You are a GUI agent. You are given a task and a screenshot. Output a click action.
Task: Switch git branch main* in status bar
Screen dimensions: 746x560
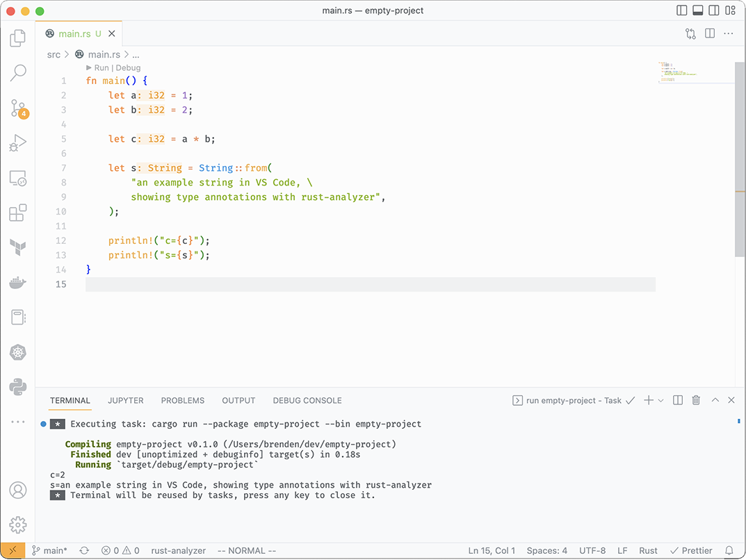coord(50,550)
